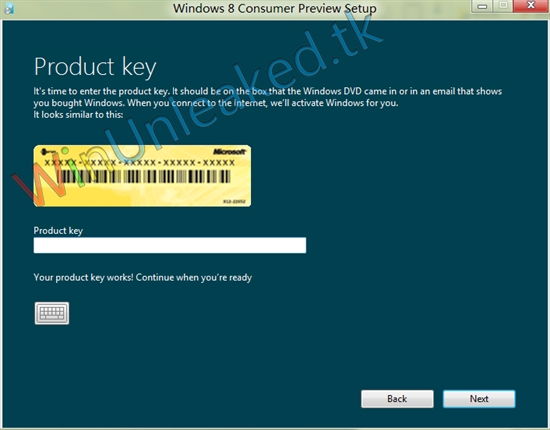Click into the Product key input field
Viewport: 550px width, 430px height.
(x=170, y=245)
